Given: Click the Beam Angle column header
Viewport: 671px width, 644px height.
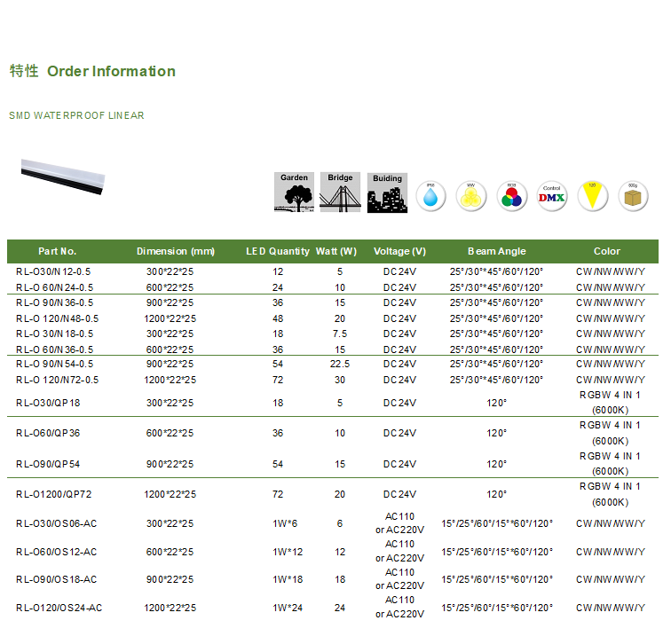Looking at the screenshot, I should pyautogui.click(x=496, y=251).
